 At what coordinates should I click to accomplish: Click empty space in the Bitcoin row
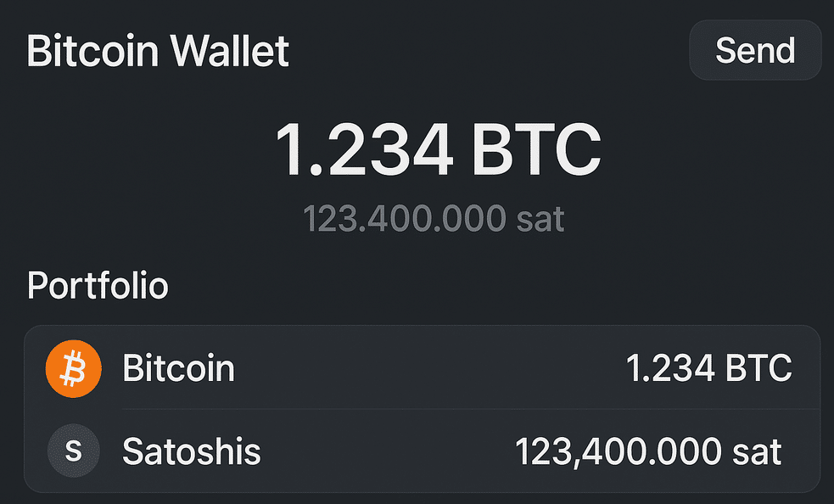pyautogui.click(x=426, y=367)
